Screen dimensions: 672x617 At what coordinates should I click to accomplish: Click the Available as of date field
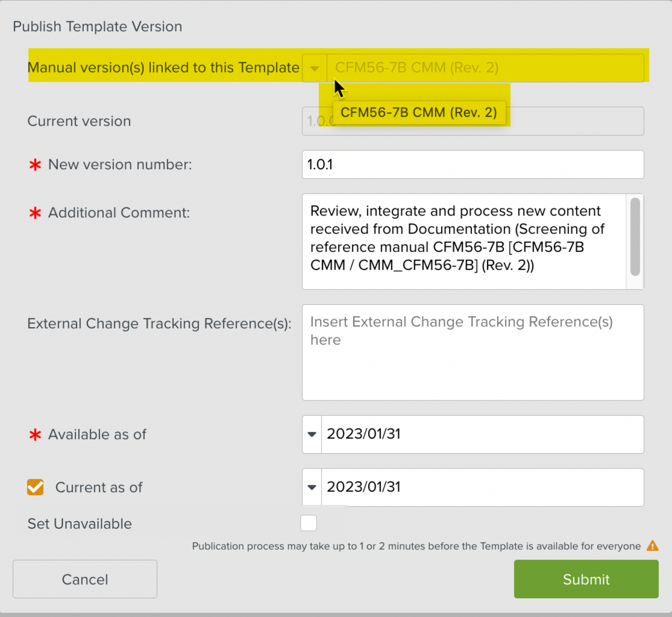482,434
